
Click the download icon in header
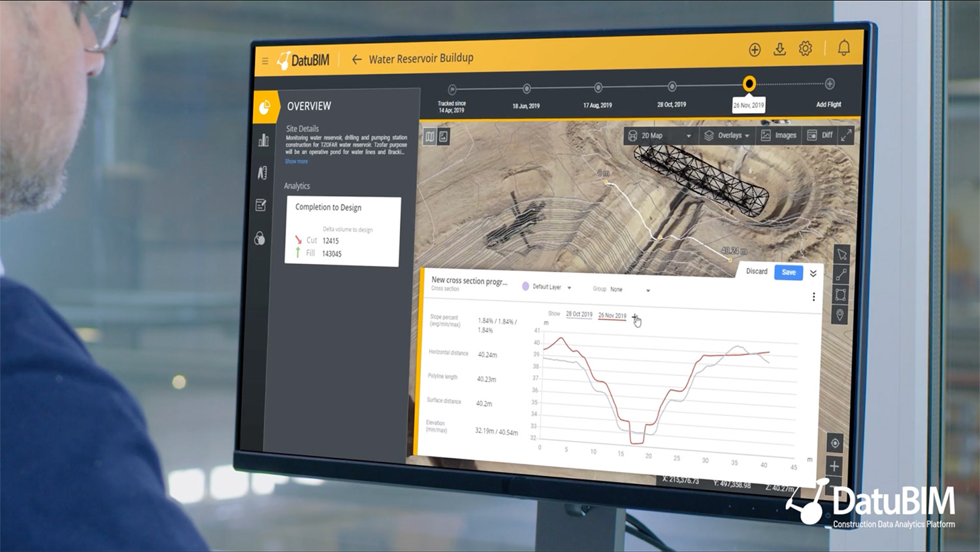[779, 49]
